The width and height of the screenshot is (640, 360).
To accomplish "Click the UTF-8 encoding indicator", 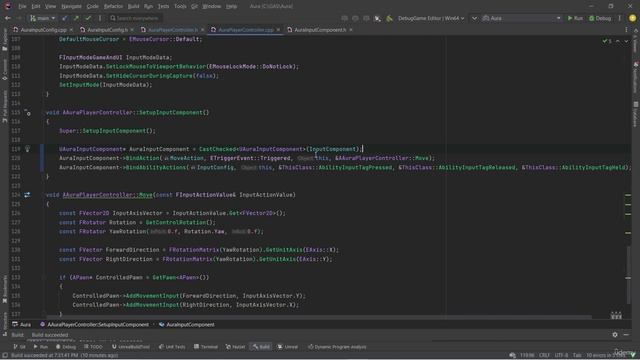I will pos(561,355).
